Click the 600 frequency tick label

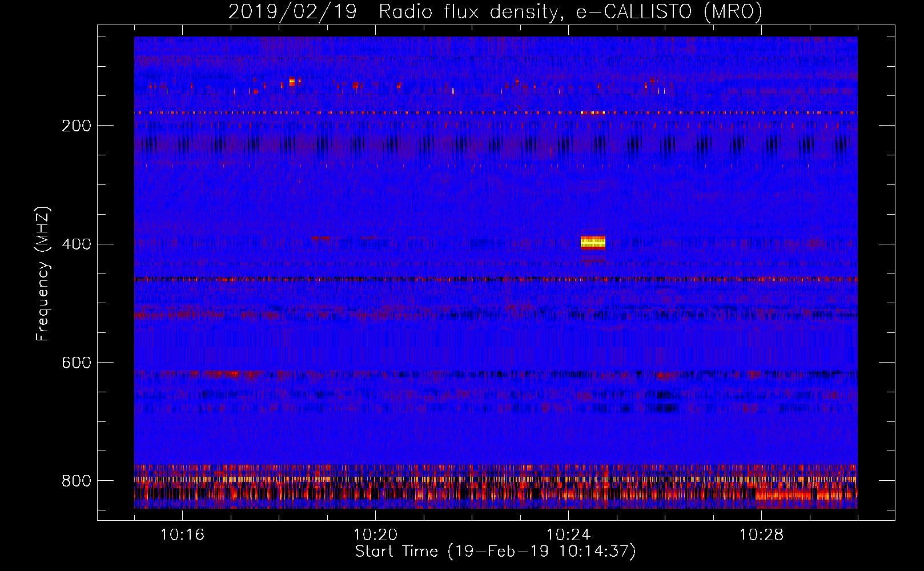point(77,363)
